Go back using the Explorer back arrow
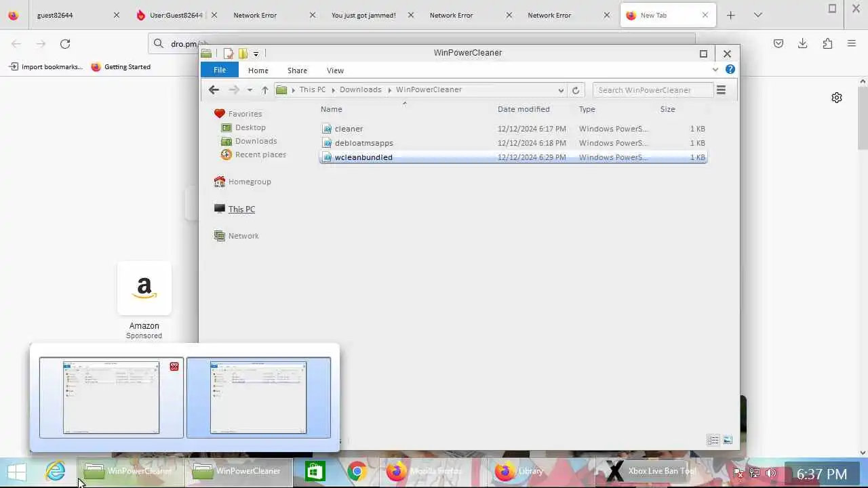This screenshot has height=488, width=868. coord(214,89)
